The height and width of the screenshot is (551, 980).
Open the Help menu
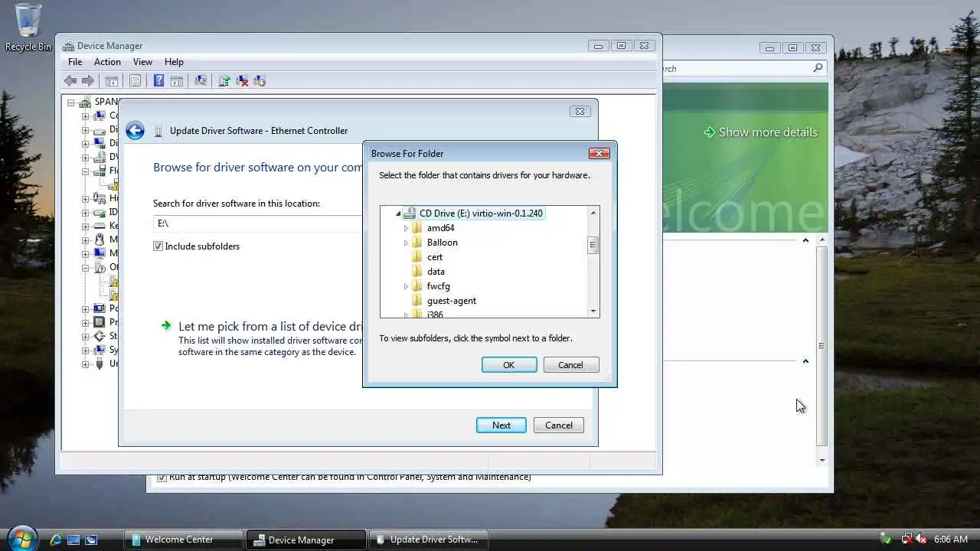click(174, 62)
